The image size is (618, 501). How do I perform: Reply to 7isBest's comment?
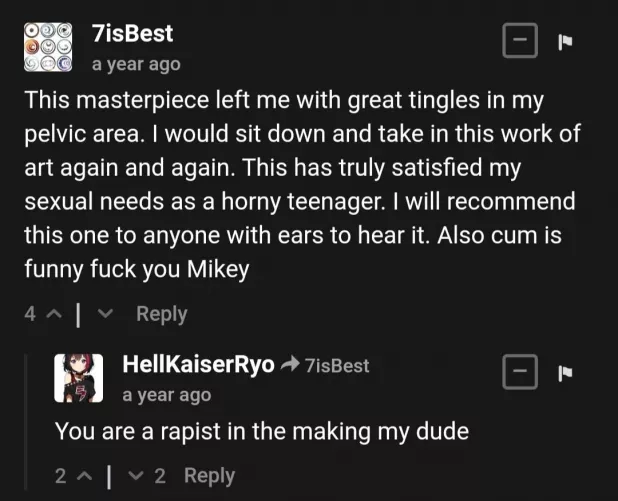click(161, 314)
